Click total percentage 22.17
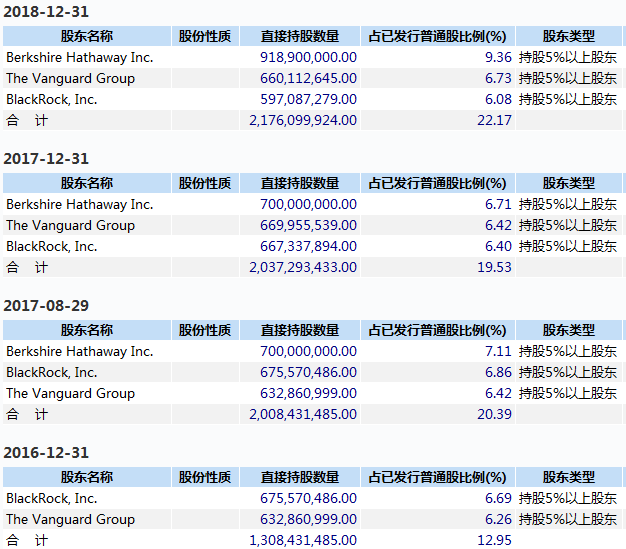 pos(495,120)
